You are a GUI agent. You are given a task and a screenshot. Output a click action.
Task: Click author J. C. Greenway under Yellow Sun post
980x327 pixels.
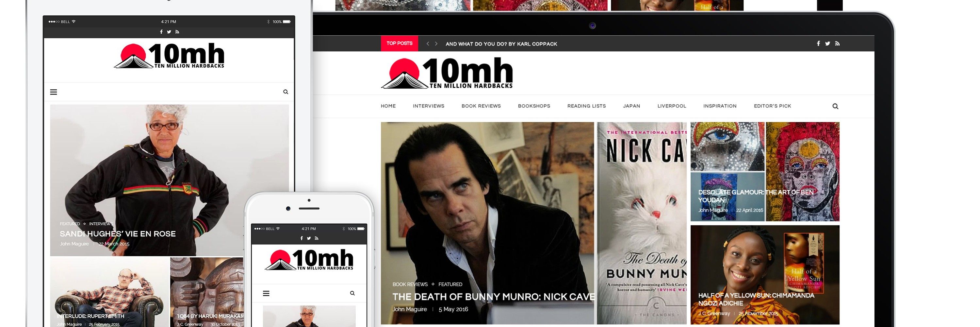(714, 313)
